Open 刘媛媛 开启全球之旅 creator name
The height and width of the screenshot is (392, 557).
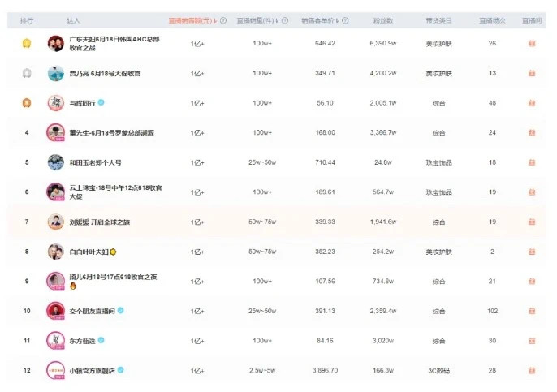click(x=99, y=222)
